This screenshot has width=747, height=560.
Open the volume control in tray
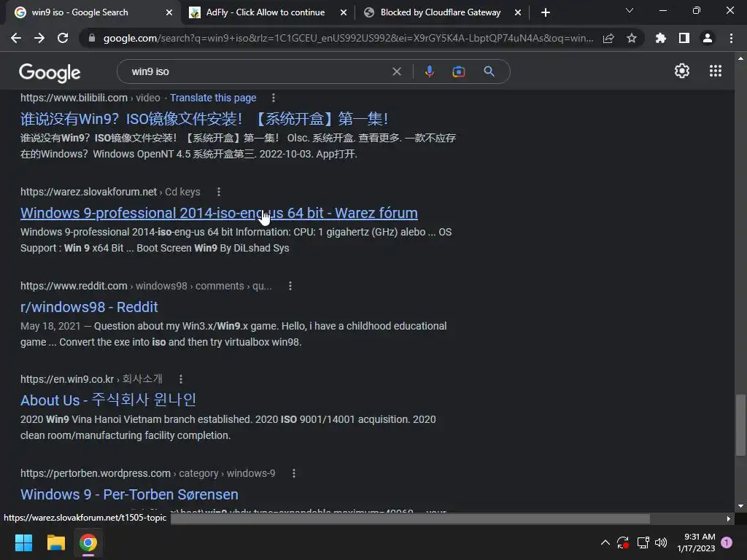[661, 542]
